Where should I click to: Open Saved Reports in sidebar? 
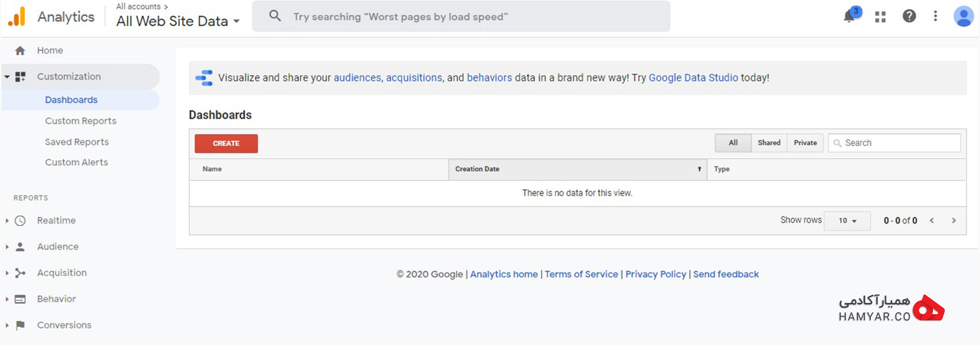point(77,142)
